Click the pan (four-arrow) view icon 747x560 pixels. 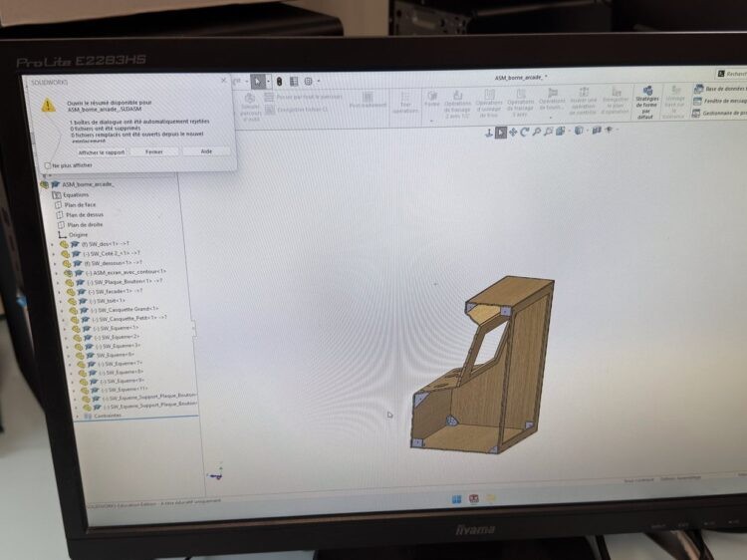pos(513,132)
